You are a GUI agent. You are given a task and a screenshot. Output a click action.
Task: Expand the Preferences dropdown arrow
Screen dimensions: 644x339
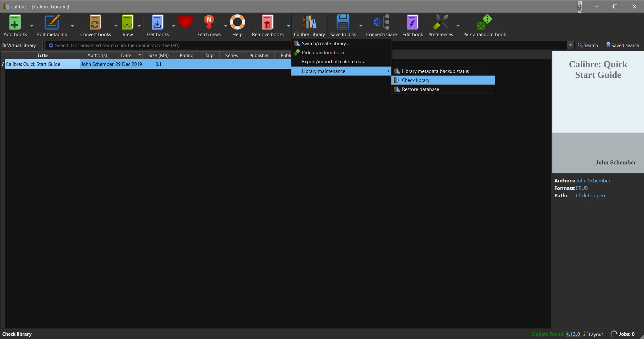[x=458, y=26]
